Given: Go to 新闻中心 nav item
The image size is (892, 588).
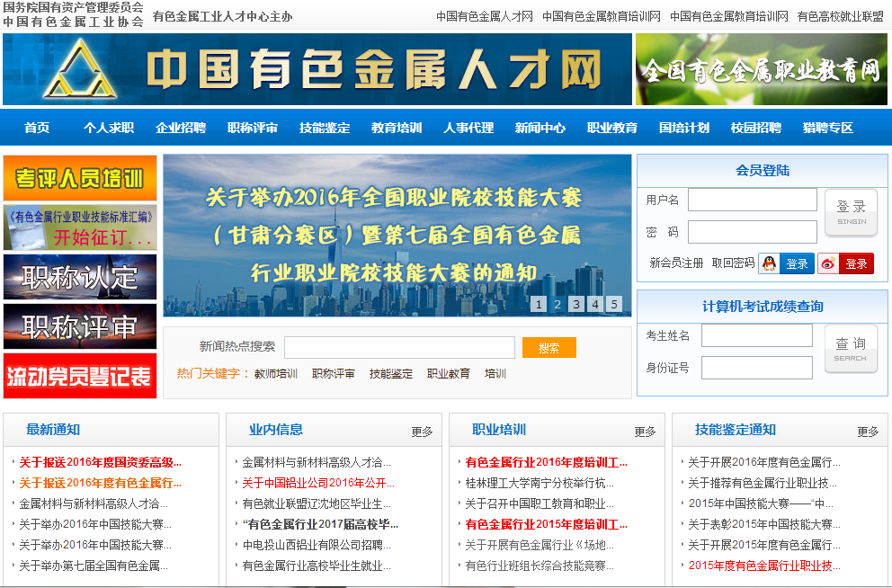Looking at the screenshot, I should (x=540, y=128).
